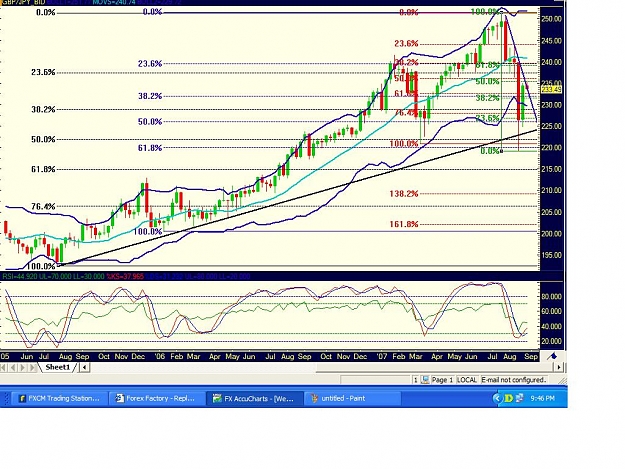Jump to last sheet tab arrow
This screenshot has height=469, width=625.
(32, 367)
